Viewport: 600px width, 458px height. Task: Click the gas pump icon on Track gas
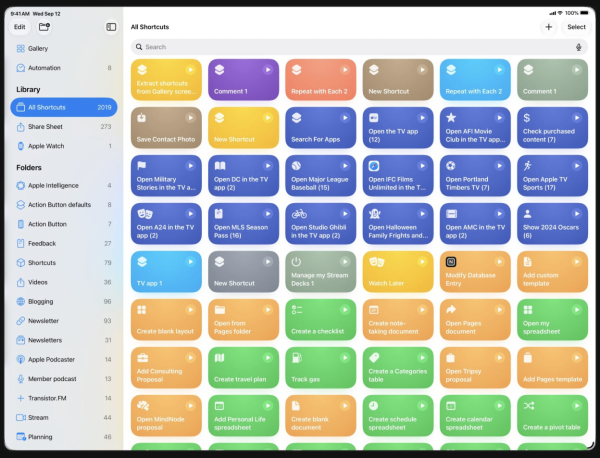pos(297,358)
